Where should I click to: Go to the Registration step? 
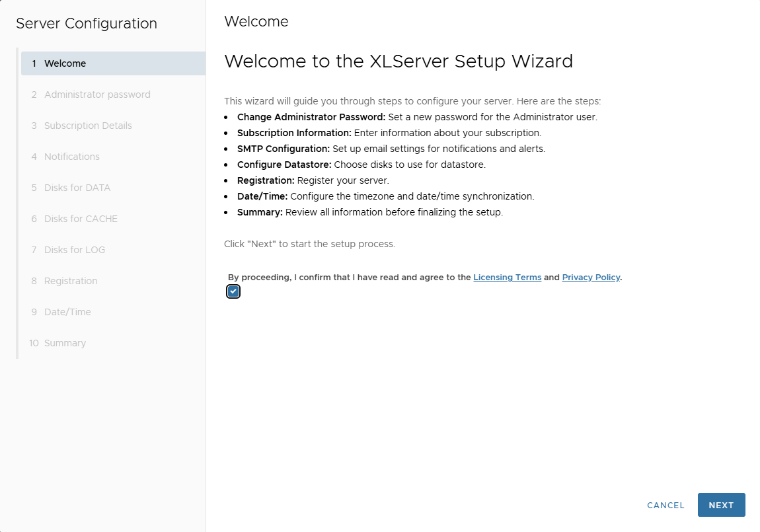click(x=71, y=281)
